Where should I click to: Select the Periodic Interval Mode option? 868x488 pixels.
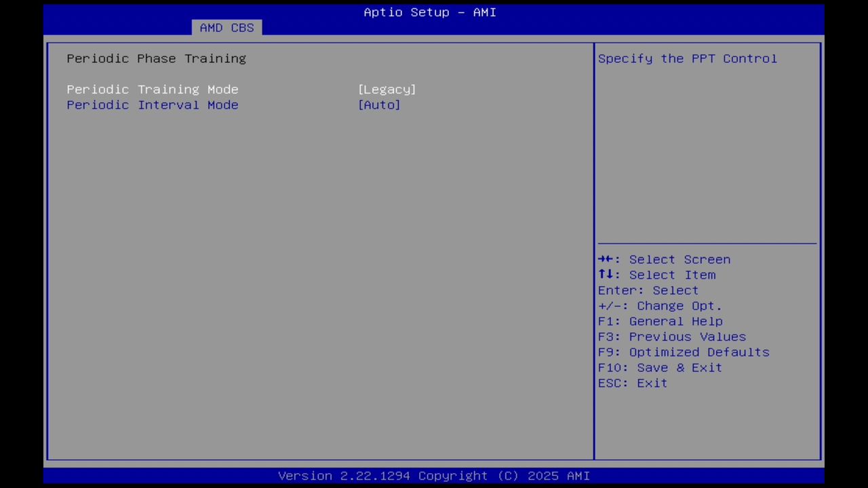point(152,104)
